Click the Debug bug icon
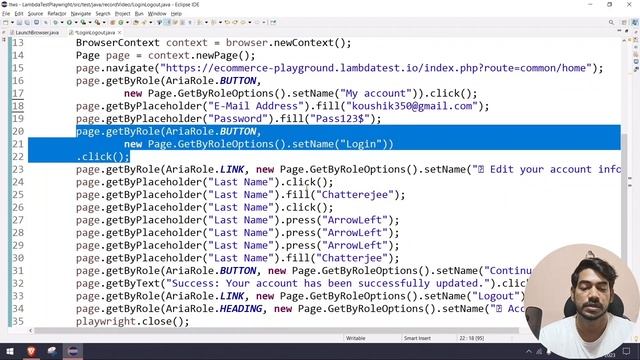640x360 pixels. coord(55,22)
